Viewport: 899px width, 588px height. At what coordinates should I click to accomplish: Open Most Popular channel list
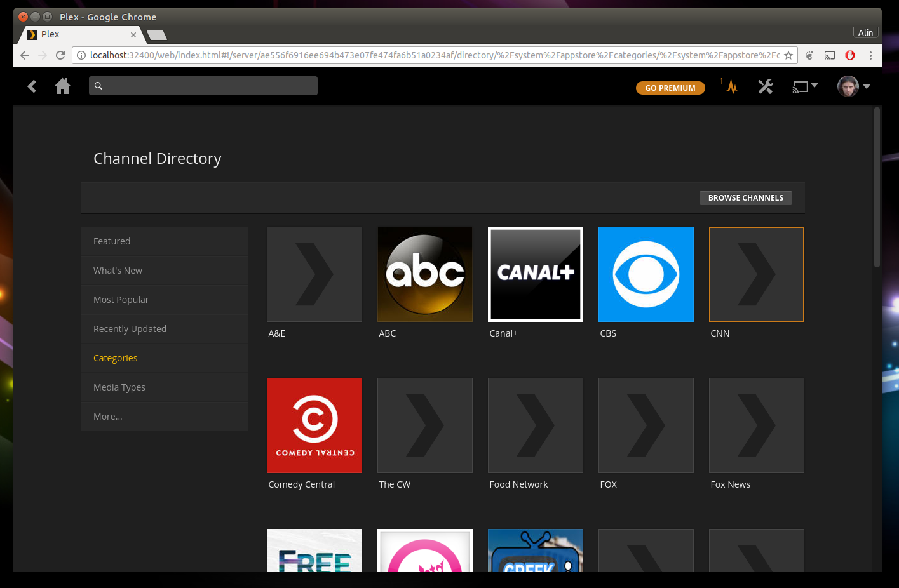pos(164,300)
